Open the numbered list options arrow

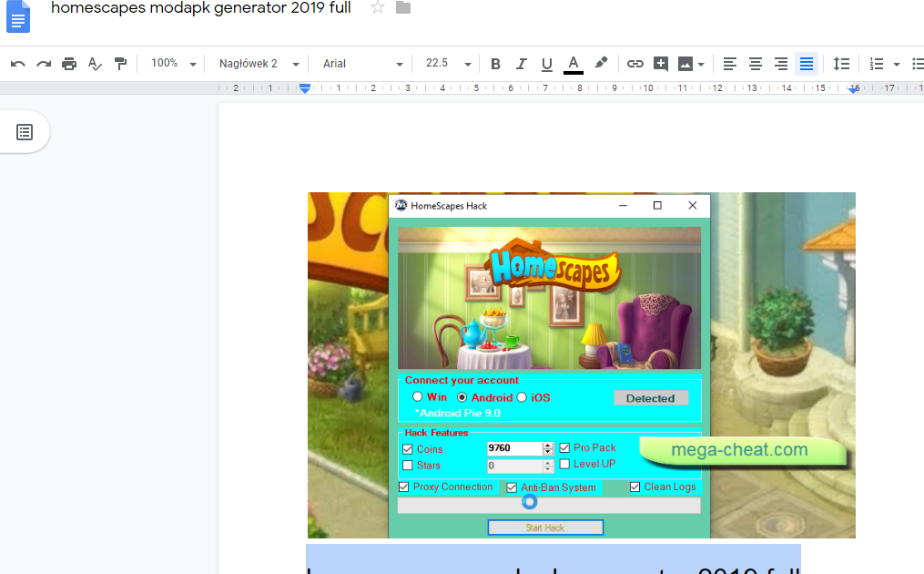(896, 64)
